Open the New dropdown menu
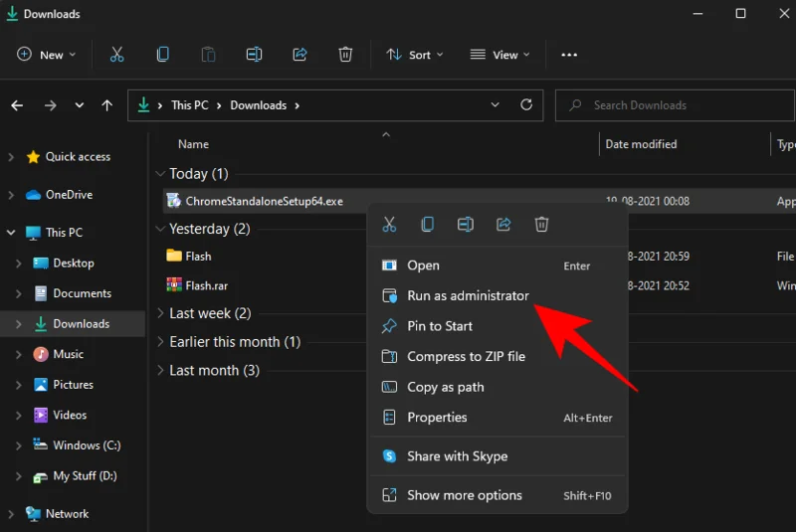Viewport: 796px width, 532px height. pos(46,55)
